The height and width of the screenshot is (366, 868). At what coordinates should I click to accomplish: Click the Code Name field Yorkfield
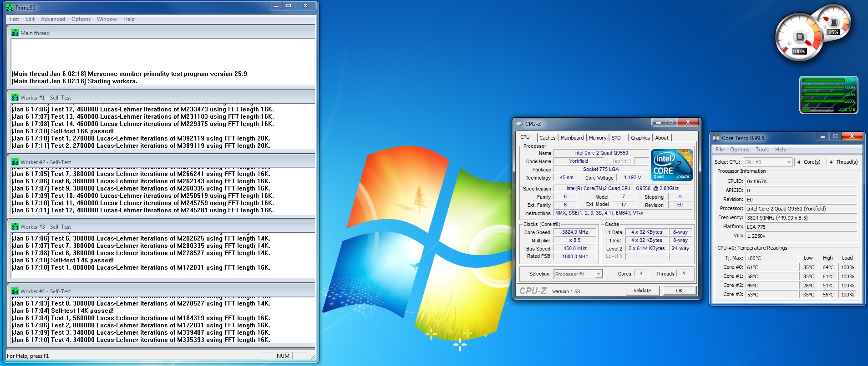click(579, 161)
